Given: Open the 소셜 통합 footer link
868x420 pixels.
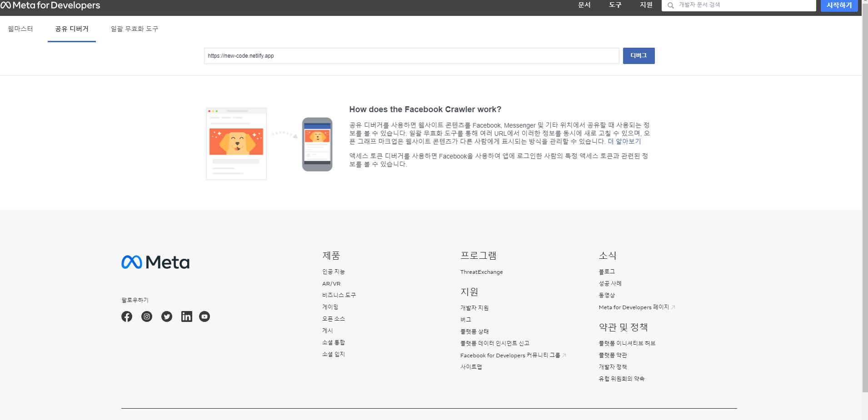Looking at the screenshot, I should [334, 342].
